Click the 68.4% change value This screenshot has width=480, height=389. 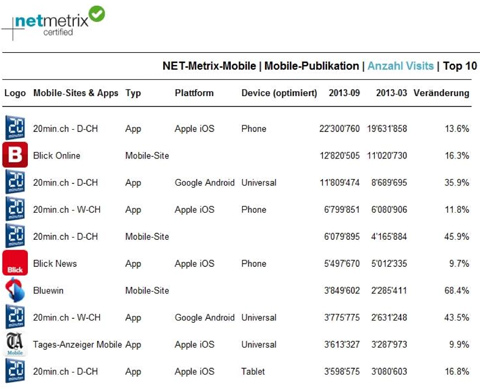457,291
